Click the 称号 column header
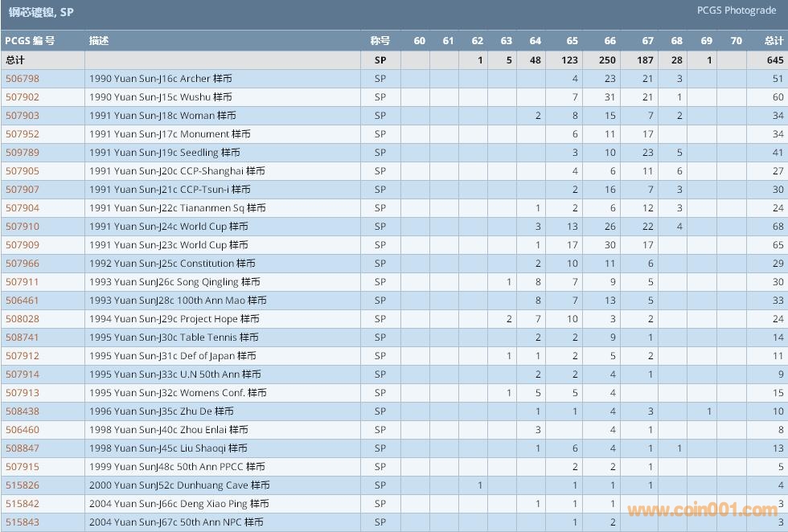The width and height of the screenshot is (788, 532). pos(380,41)
